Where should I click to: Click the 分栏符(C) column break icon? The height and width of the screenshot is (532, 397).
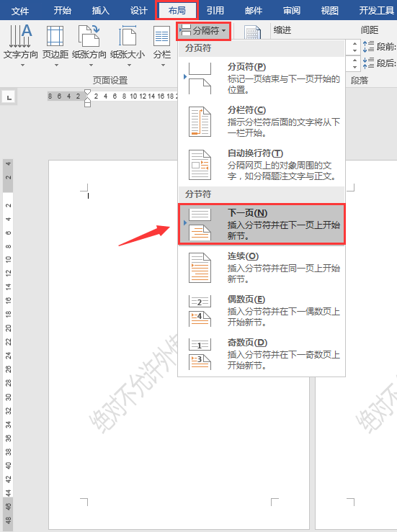coord(200,122)
